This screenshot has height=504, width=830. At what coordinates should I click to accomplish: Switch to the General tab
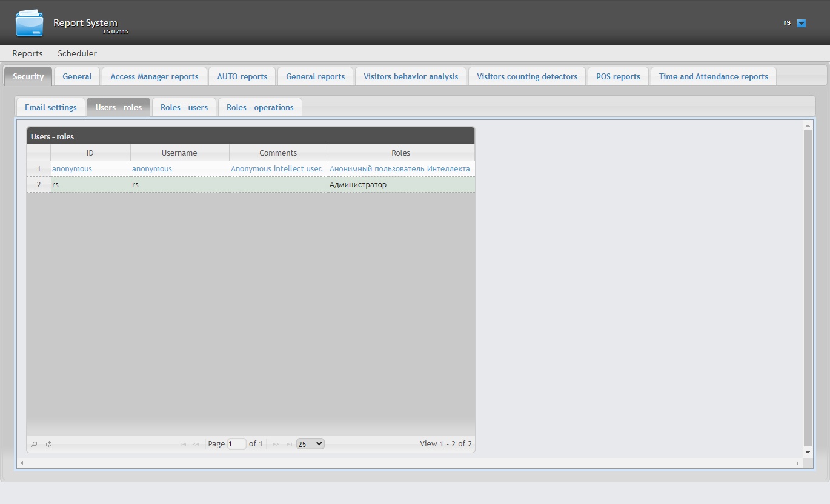point(77,76)
